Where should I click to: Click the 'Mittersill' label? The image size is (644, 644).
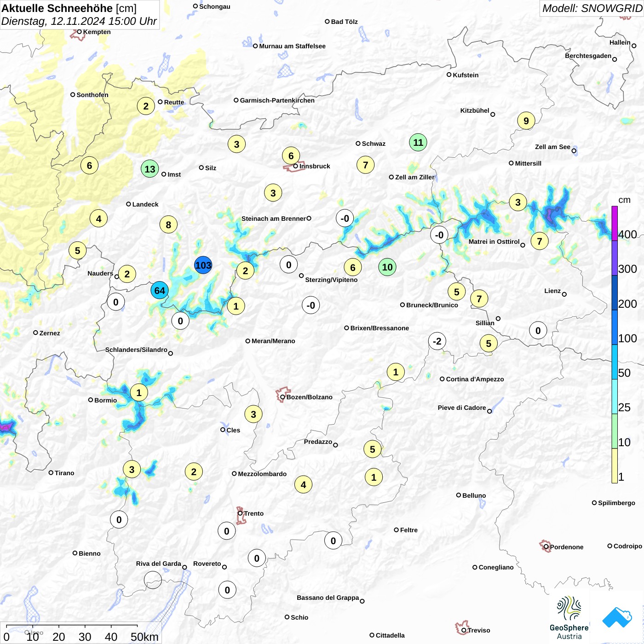(528, 163)
